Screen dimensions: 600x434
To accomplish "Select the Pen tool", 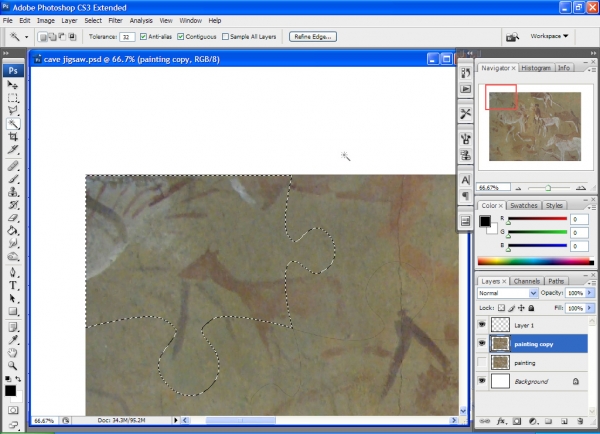I will [x=13, y=272].
